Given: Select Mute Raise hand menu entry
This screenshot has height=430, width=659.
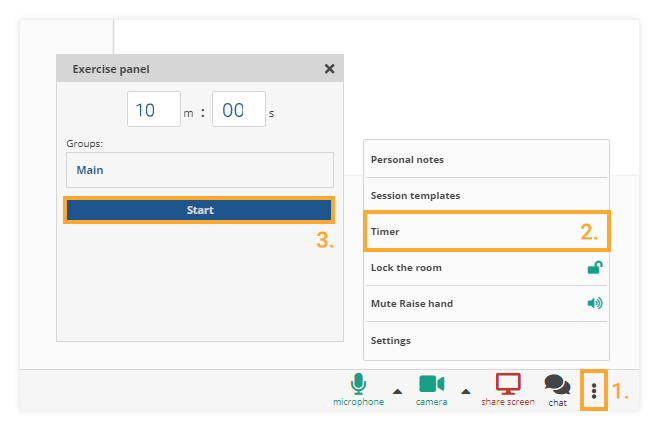Looking at the screenshot, I should [486, 303].
